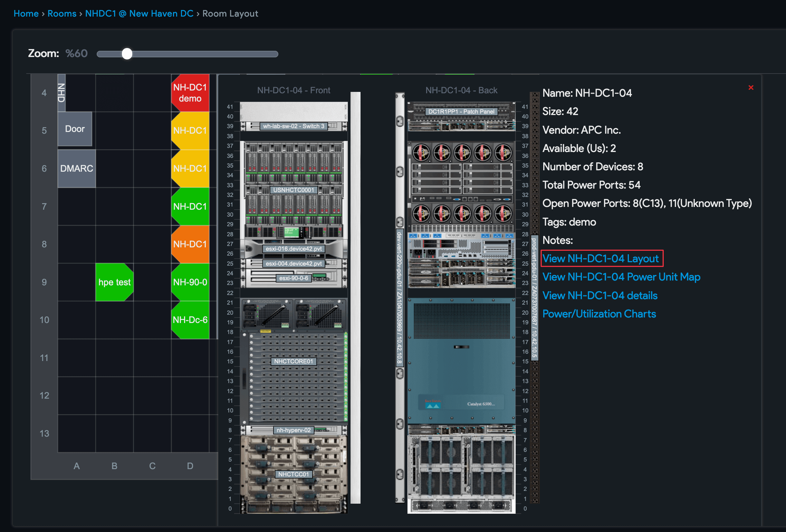Open the NHCTCORE01 device in front rack view

[294, 361]
